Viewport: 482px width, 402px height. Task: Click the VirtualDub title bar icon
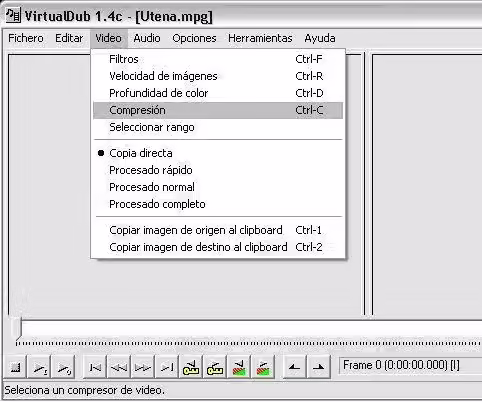(13, 15)
